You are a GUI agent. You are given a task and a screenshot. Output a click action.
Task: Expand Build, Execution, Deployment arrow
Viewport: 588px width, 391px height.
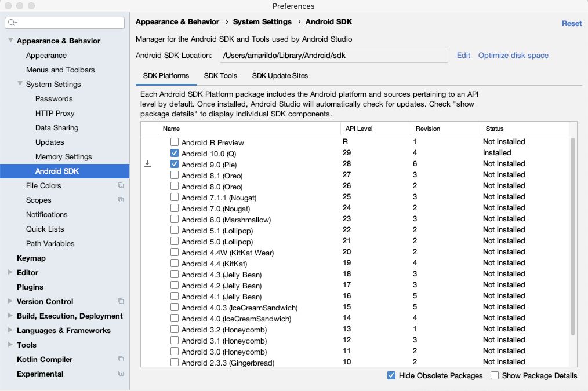[10, 316]
